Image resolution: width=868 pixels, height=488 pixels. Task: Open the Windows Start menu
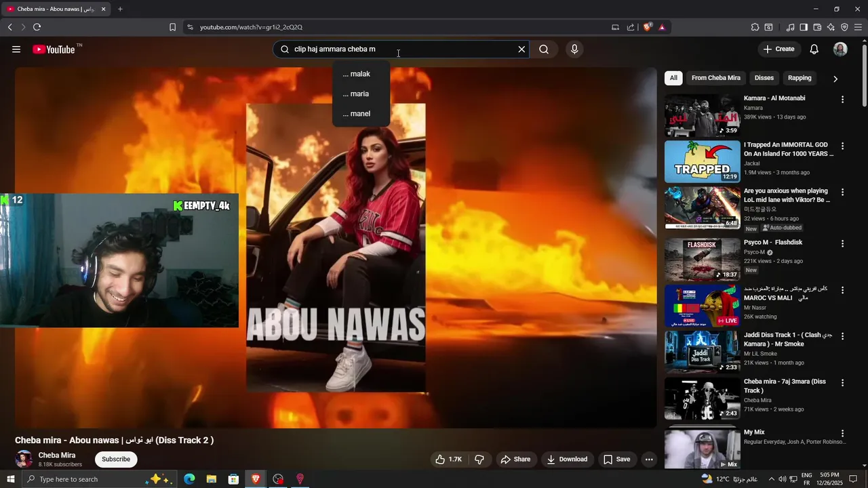click(10, 479)
